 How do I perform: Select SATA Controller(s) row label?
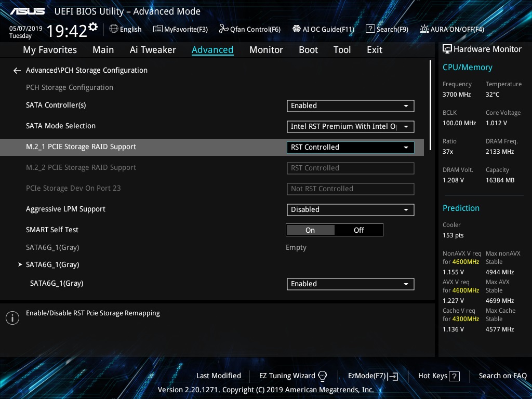tap(56, 105)
